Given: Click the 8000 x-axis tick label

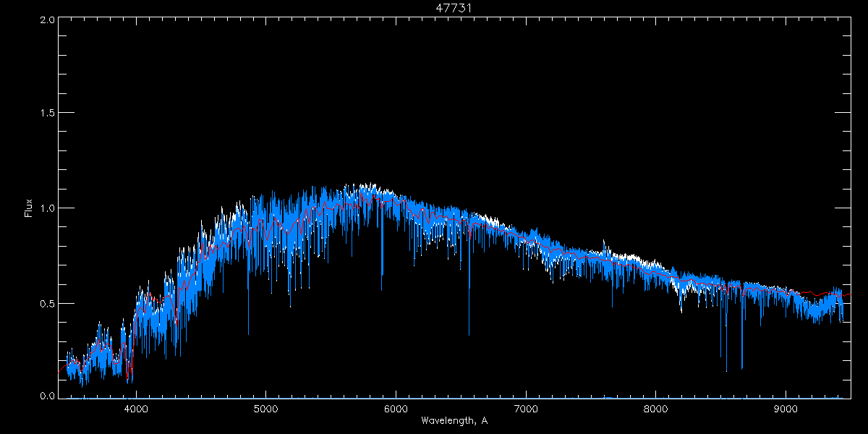Looking at the screenshot, I should point(656,408).
